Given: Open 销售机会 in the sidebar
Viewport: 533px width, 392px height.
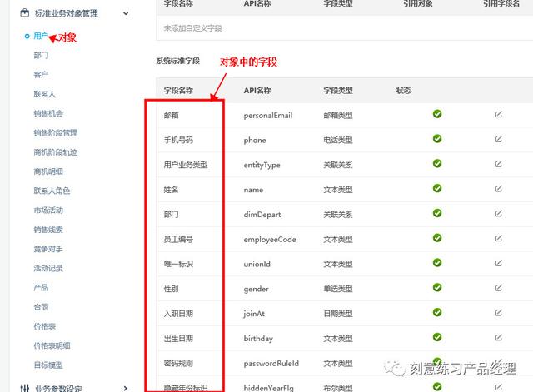Looking at the screenshot, I should (x=48, y=113).
